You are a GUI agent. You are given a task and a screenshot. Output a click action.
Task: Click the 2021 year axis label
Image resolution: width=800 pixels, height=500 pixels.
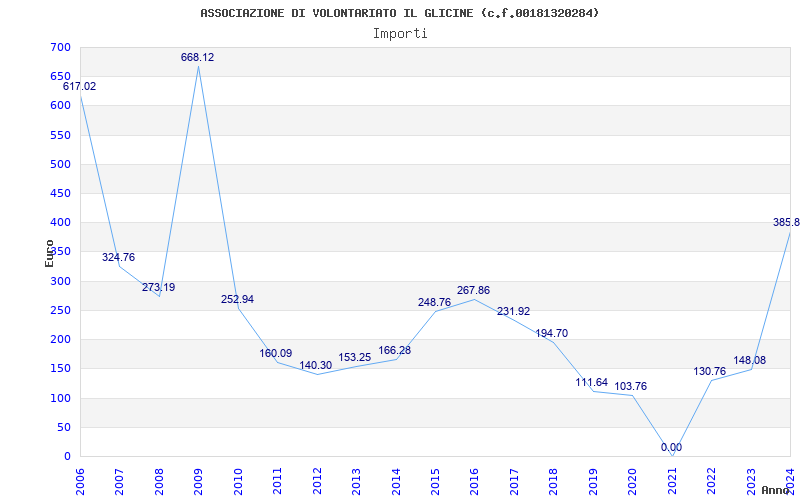point(672,481)
